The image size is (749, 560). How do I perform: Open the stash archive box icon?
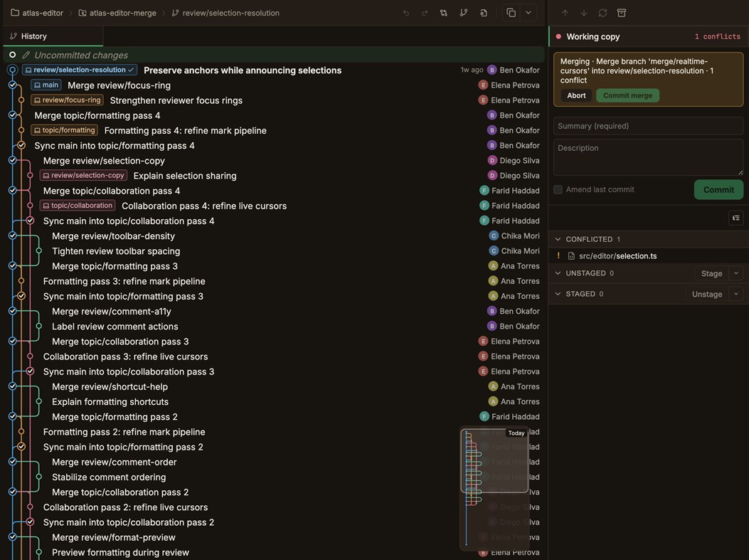tap(622, 13)
